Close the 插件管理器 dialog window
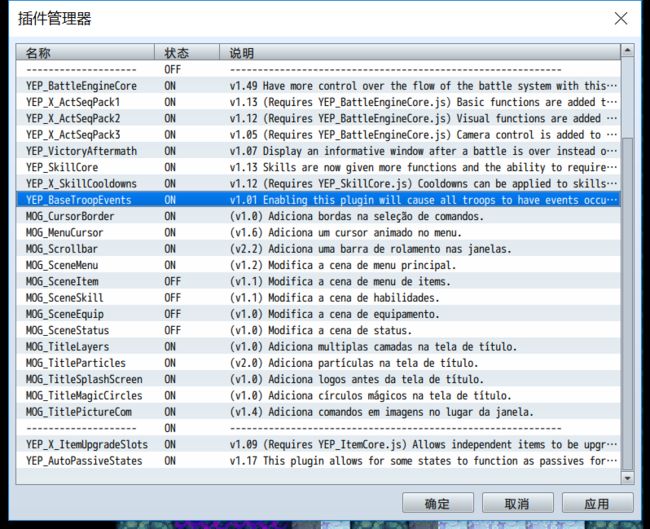This screenshot has height=529, width=650. [621, 18]
